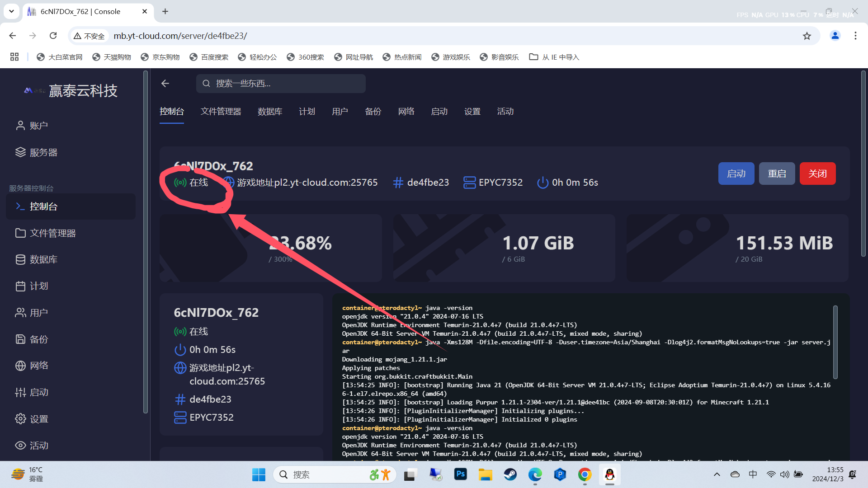Click blue 启动 start button
Viewport: 868px width, 488px height.
click(736, 174)
